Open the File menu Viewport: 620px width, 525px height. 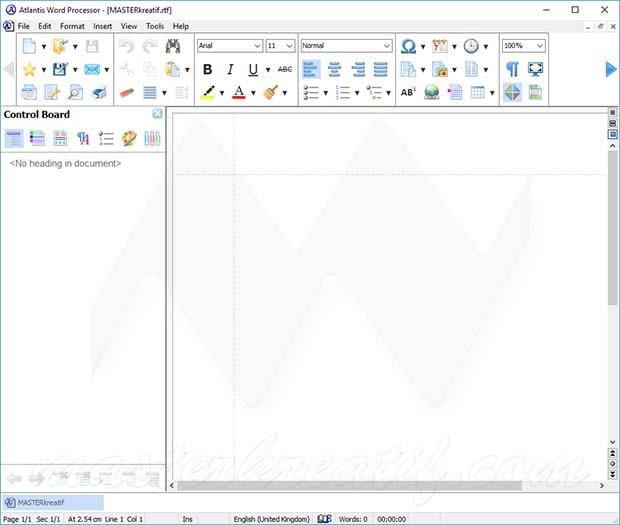click(x=23, y=26)
